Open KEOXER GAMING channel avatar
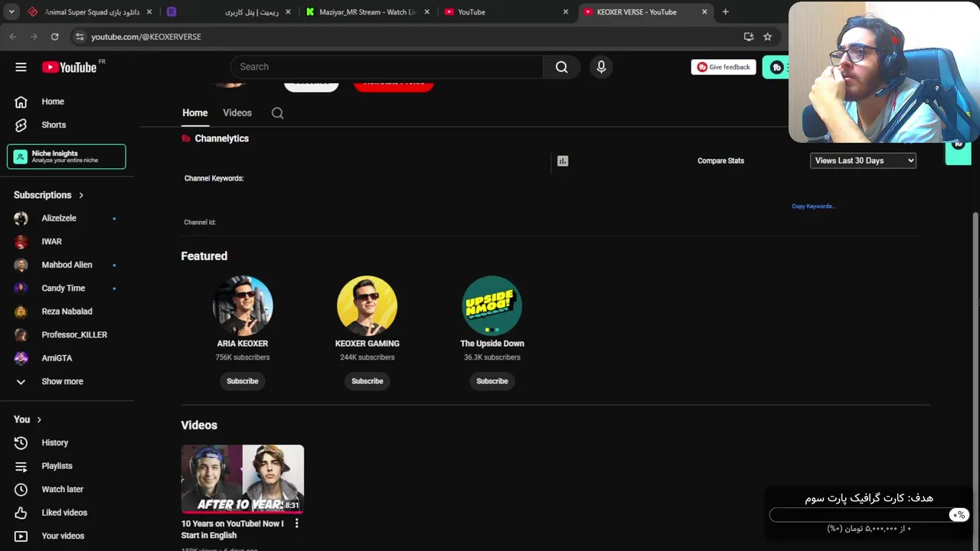Viewport: 980px width, 551px height. point(367,306)
